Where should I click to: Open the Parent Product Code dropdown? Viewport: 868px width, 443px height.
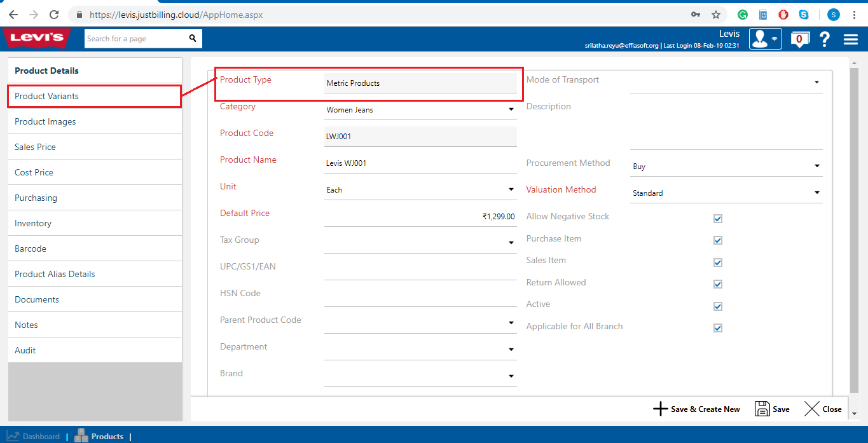pos(420,323)
